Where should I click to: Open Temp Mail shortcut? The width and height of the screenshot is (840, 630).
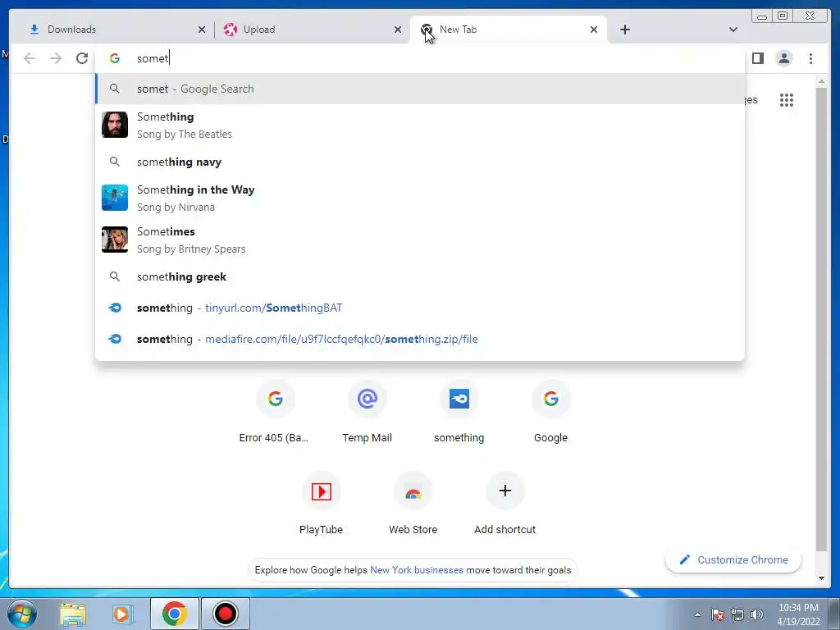pyautogui.click(x=367, y=413)
